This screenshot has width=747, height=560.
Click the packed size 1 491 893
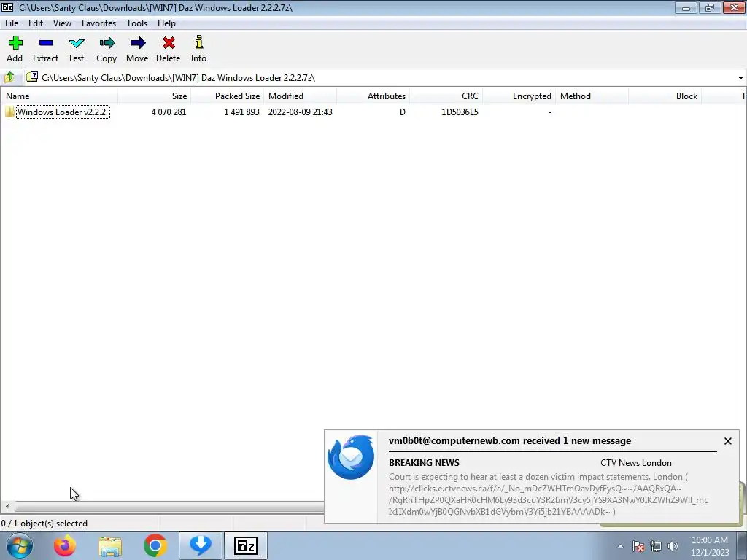pos(241,112)
